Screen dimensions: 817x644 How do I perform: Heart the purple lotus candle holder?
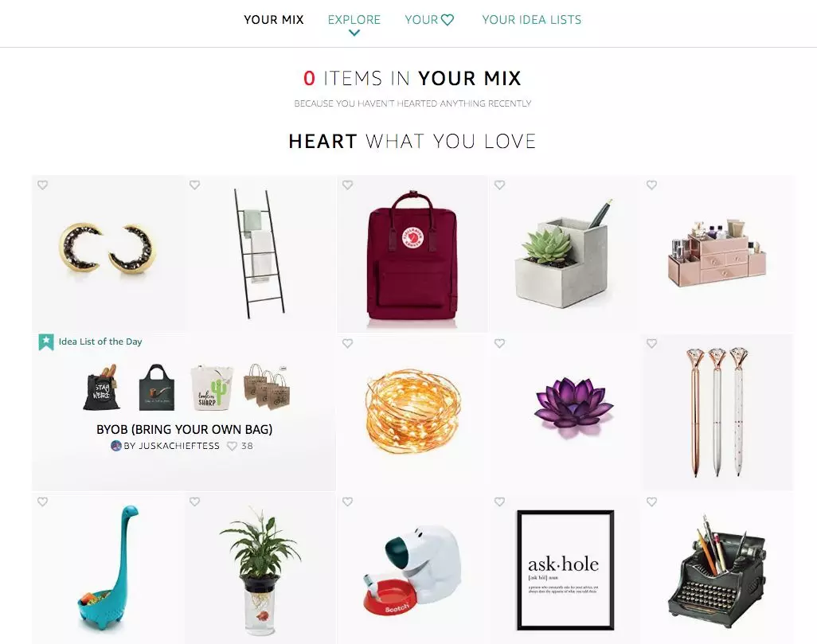[500, 343]
